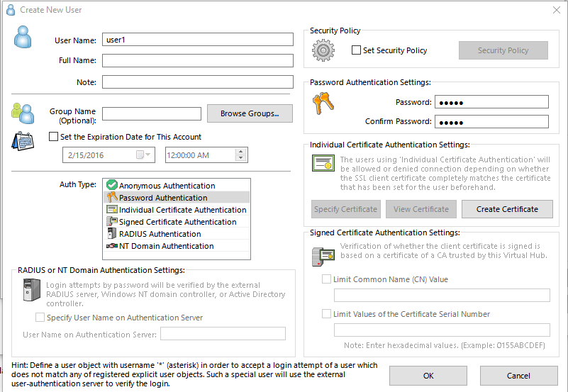
Task: Click the 2/15/2016 date field
Action: [108, 155]
